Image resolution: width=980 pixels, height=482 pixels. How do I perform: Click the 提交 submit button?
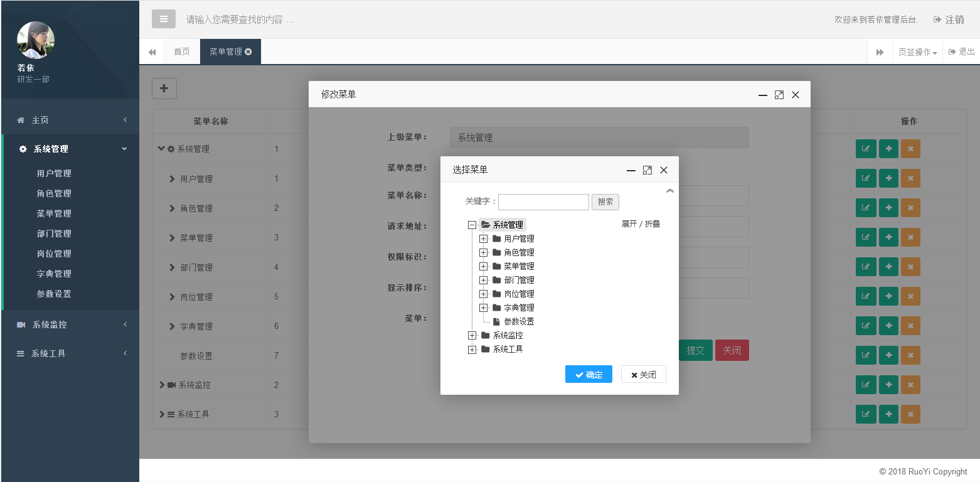[x=695, y=350]
